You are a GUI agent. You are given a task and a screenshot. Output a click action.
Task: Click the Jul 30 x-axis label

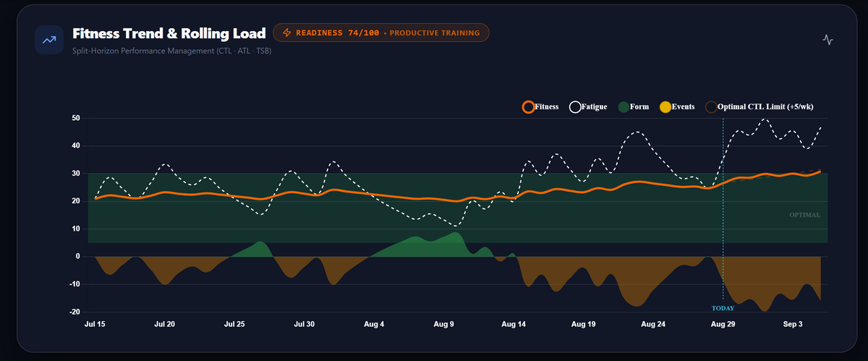tap(305, 324)
